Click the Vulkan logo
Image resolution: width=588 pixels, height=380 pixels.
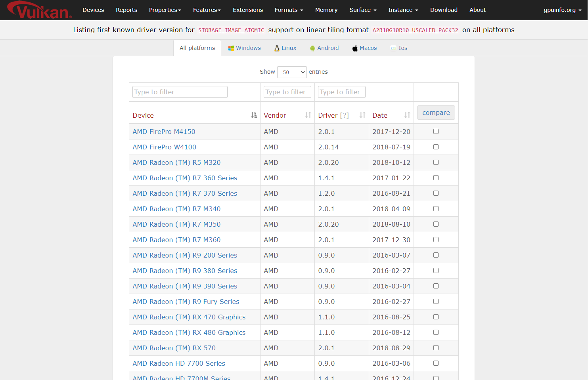tap(40, 10)
